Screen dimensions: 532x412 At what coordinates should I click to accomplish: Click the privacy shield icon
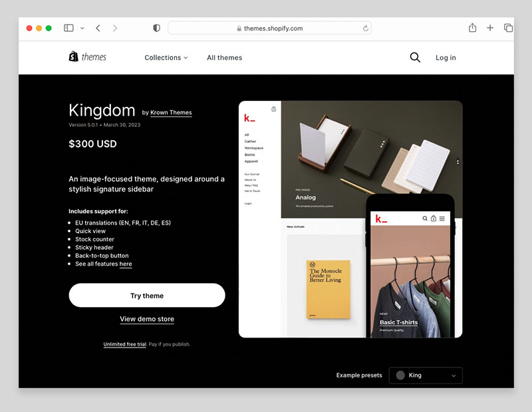coord(156,28)
